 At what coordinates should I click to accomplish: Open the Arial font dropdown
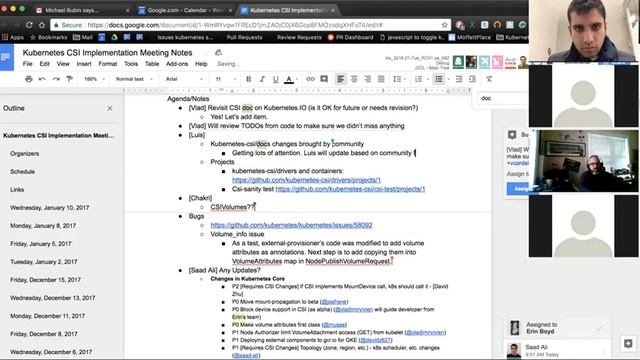pyautogui.click(x=184, y=79)
